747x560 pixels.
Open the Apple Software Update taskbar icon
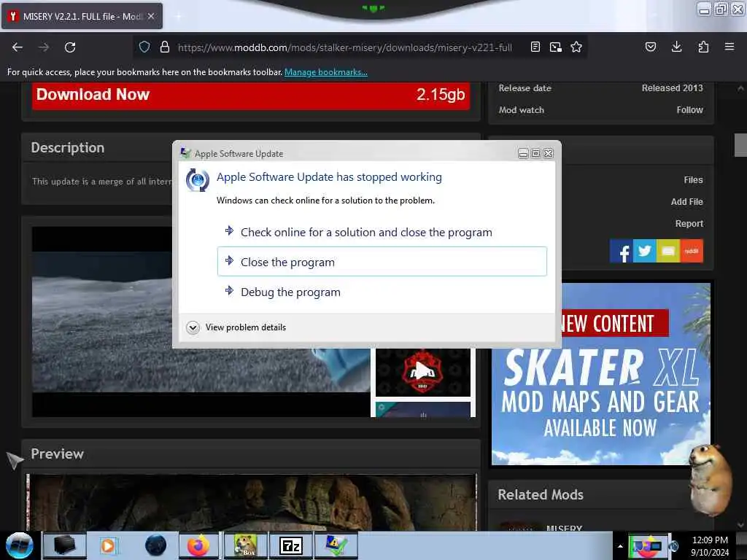click(x=336, y=545)
